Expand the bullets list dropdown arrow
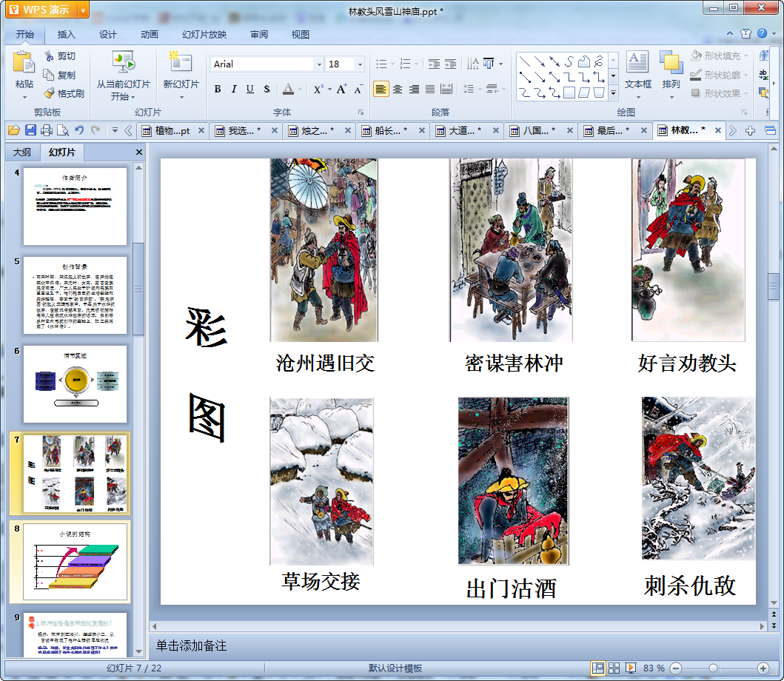The image size is (784, 681). tap(392, 64)
